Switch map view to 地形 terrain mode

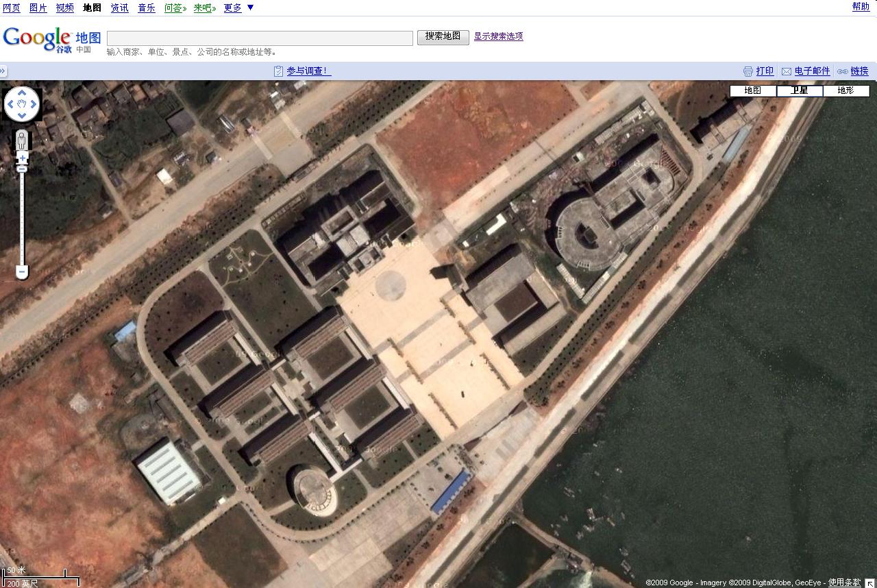(x=845, y=90)
